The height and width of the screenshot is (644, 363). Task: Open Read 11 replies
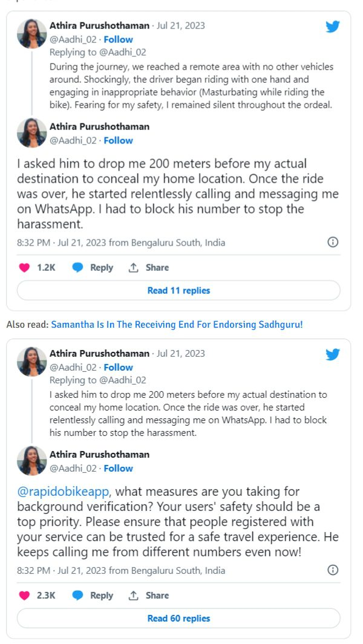click(178, 291)
